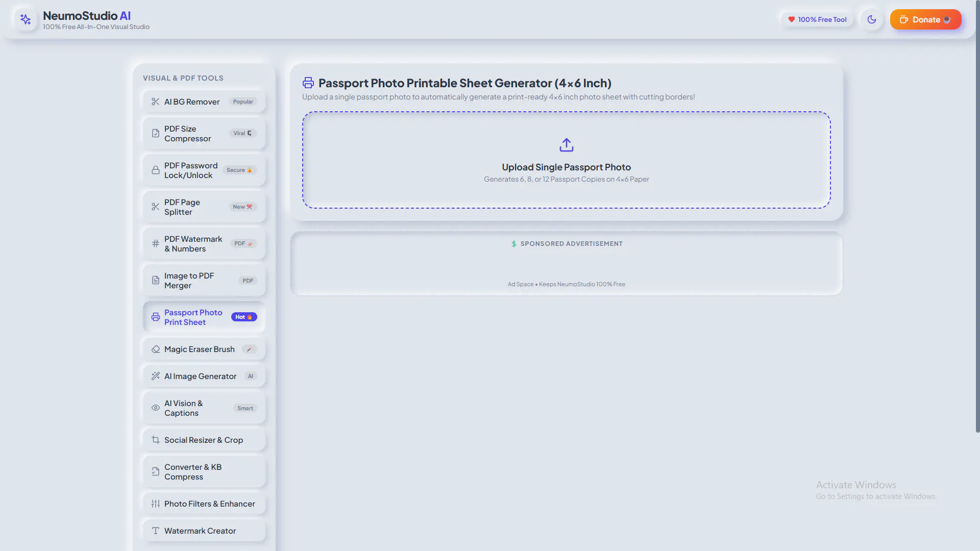Viewport: 980px width, 551px height.
Task: Click the scissors icon beside PDF Page Splitter
Action: (156, 207)
